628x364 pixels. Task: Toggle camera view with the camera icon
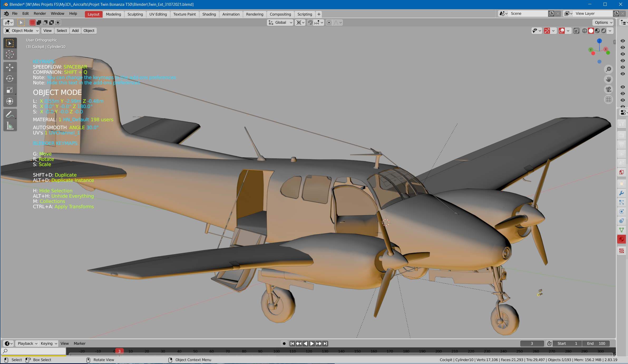point(608,89)
